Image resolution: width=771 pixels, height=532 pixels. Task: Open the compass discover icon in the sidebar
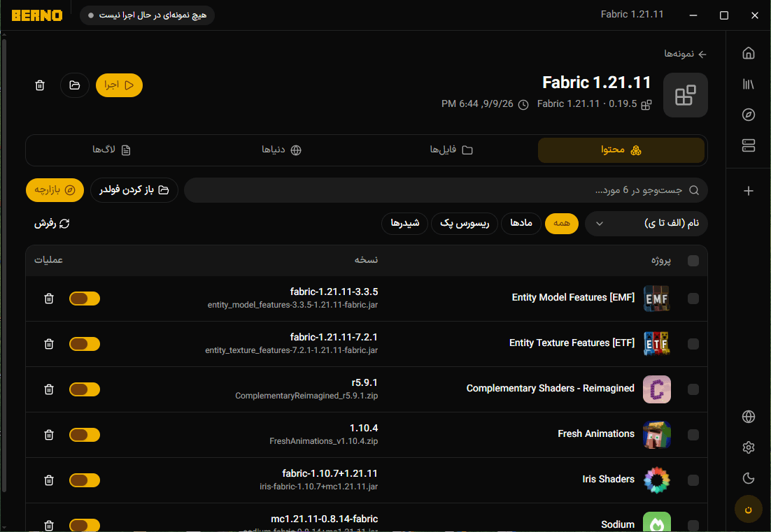point(748,115)
